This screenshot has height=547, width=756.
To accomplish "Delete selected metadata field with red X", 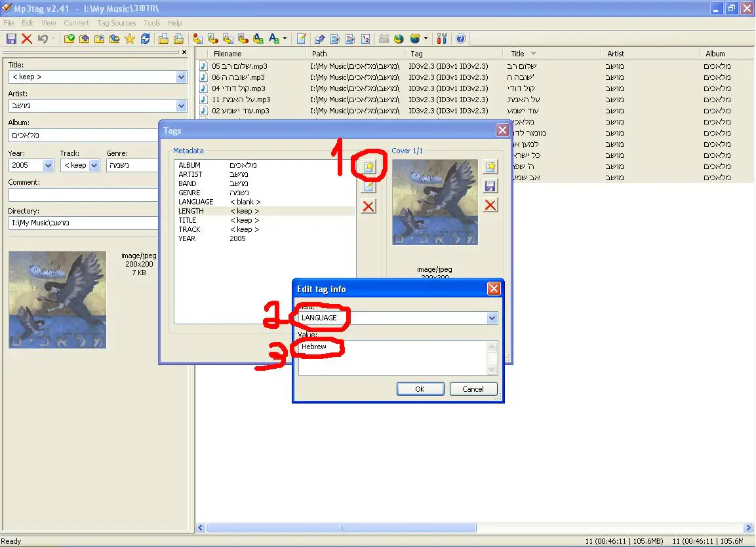I will (369, 206).
